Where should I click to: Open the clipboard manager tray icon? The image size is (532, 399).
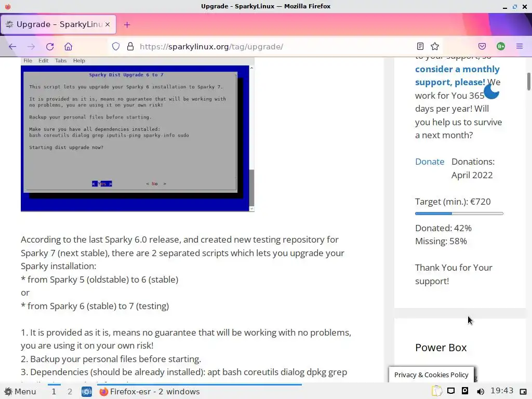[436, 391]
